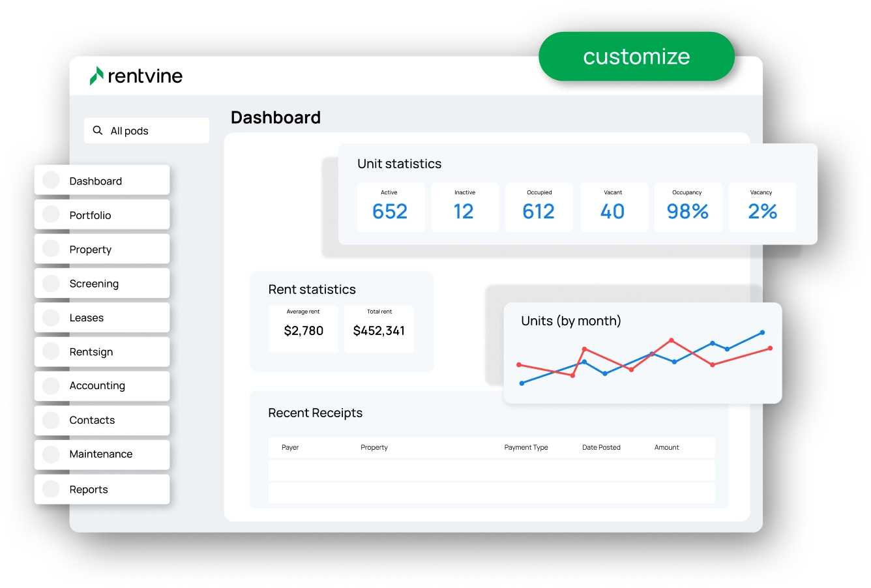Select the Rentsign icon
This screenshot has height=588, width=871.
tap(51, 351)
